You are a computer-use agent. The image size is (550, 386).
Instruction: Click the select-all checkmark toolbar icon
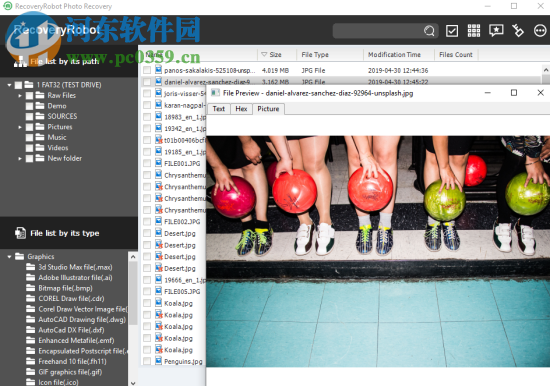(452, 31)
